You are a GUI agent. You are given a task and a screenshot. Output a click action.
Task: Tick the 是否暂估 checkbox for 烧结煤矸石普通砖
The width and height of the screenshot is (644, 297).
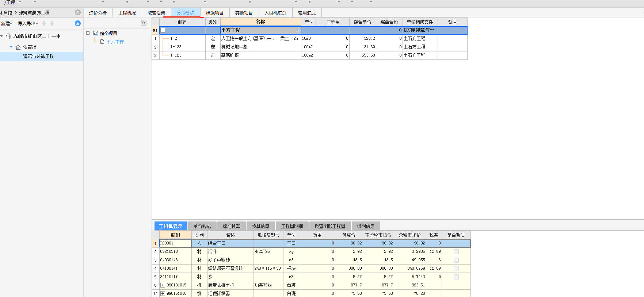click(x=456, y=269)
